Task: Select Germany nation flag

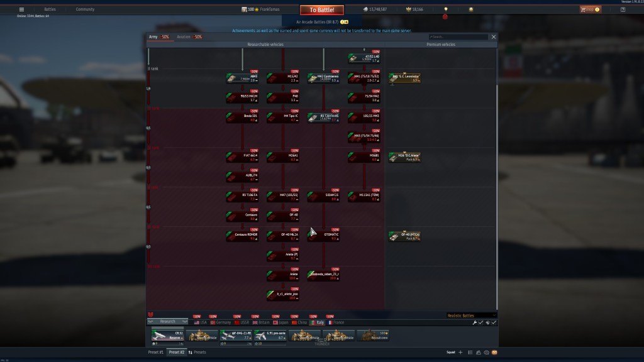Action: pos(220,322)
